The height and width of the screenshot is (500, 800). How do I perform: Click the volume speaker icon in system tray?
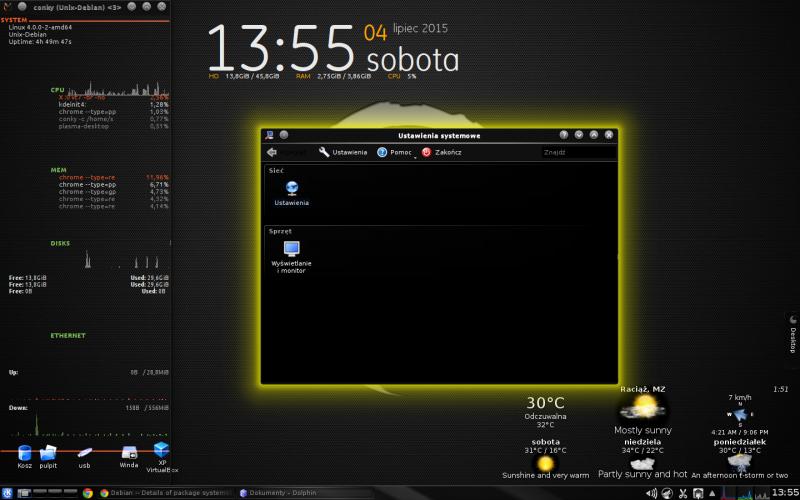pyautogui.click(x=652, y=493)
